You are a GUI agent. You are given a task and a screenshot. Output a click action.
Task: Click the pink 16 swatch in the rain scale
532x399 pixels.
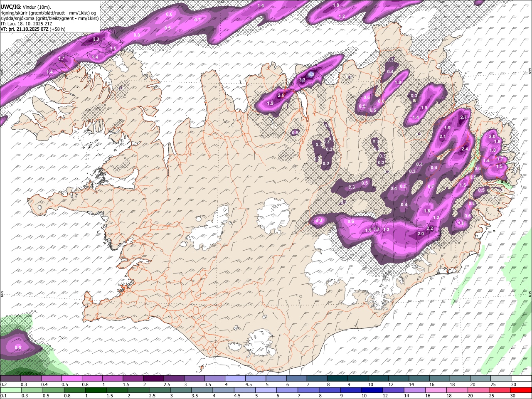pyautogui.click(x=436, y=390)
